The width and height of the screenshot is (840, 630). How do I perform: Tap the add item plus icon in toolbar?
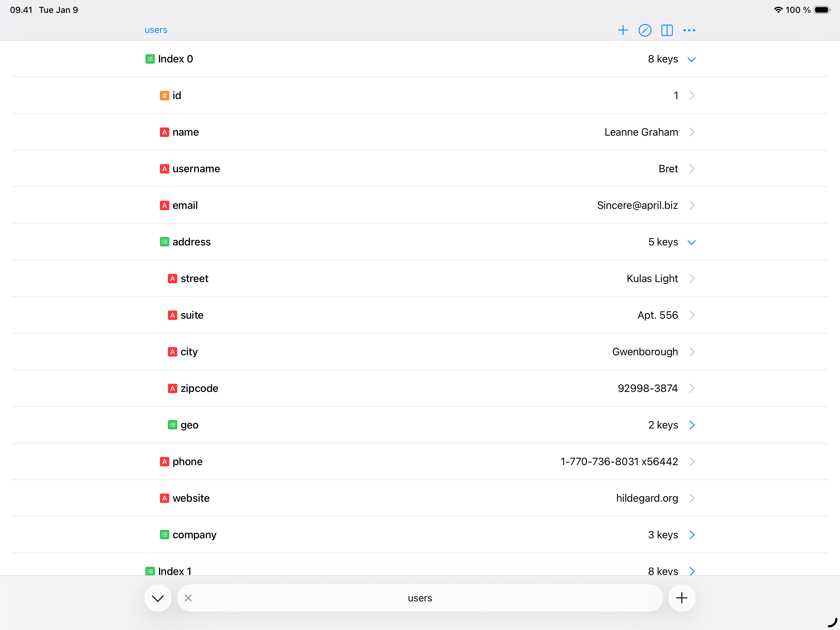(x=623, y=30)
